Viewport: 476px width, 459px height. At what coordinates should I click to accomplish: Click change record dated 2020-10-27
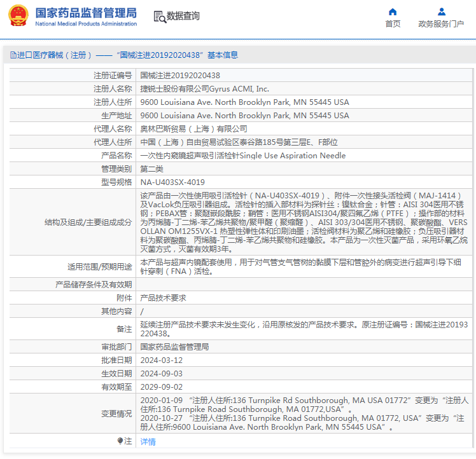coord(302,423)
